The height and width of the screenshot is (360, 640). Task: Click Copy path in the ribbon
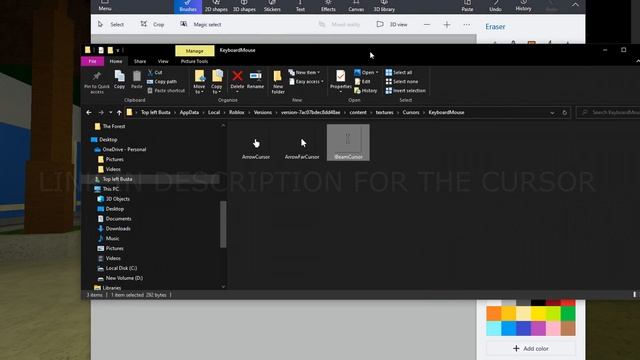(x=162, y=81)
